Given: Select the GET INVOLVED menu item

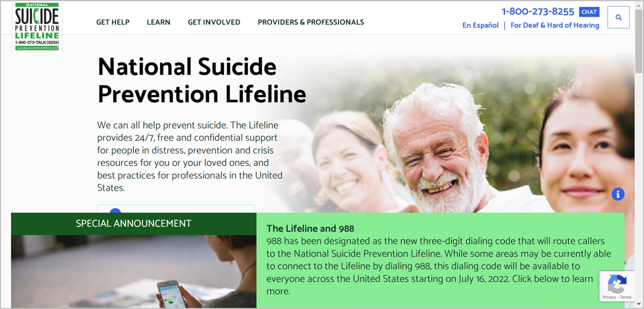Looking at the screenshot, I should (x=214, y=22).
